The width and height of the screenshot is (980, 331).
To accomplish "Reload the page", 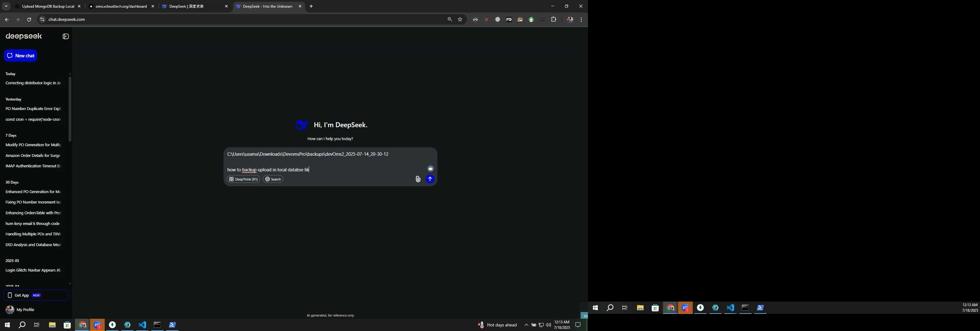I will (x=29, y=19).
